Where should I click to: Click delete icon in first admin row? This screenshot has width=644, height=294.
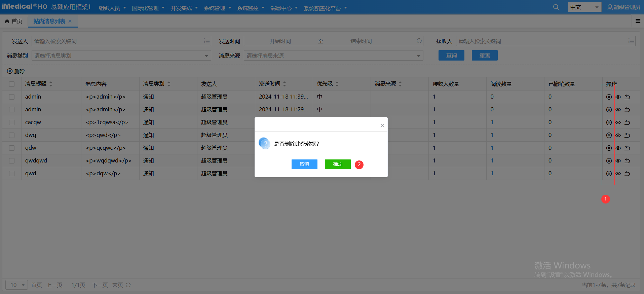point(609,97)
